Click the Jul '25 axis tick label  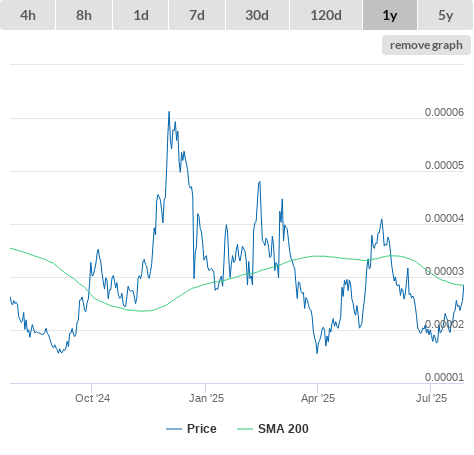click(431, 398)
